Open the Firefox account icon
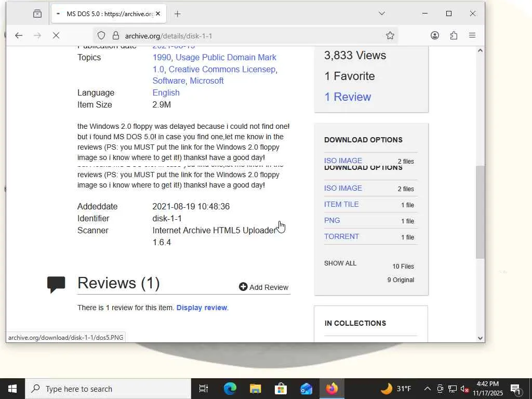 (435, 35)
